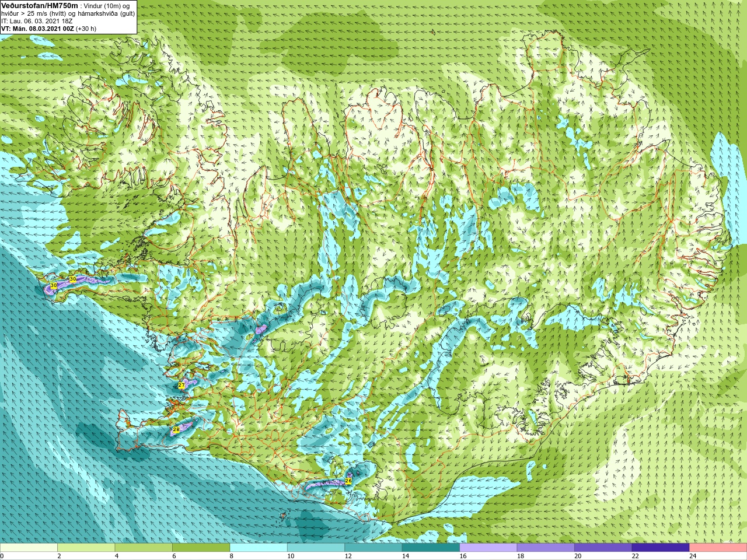Click the 'VT: Mán. 08.03.2021 00Z (+30 h)' line
Screen dimensions: 747x560
tap(48, 29)
